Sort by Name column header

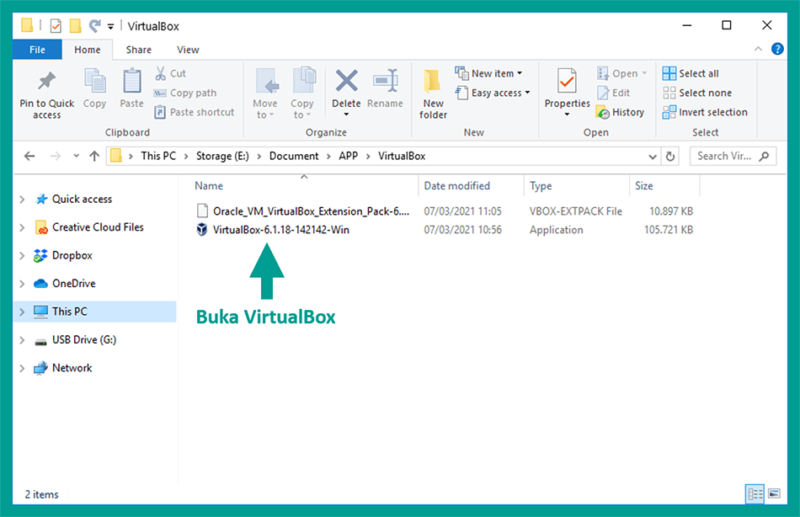[x=209, y=186]
